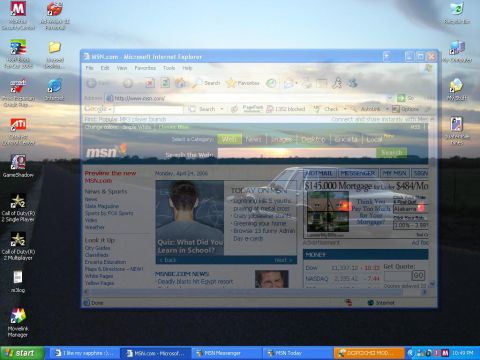This screenshot has width=480, height=360.
Task: Click the IE Home button
Action: tap(180, 83)
